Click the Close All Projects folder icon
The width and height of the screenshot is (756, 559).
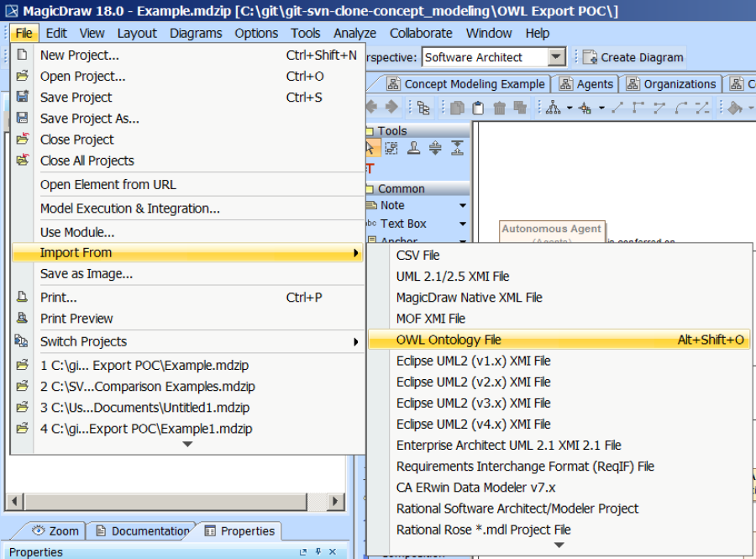[23, 160]
